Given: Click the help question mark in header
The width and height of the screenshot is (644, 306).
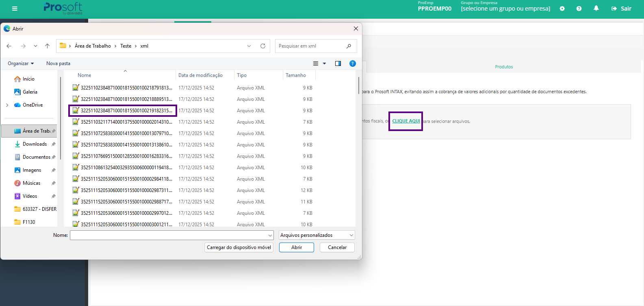Looking at the screenshot, I should (579, 9).
